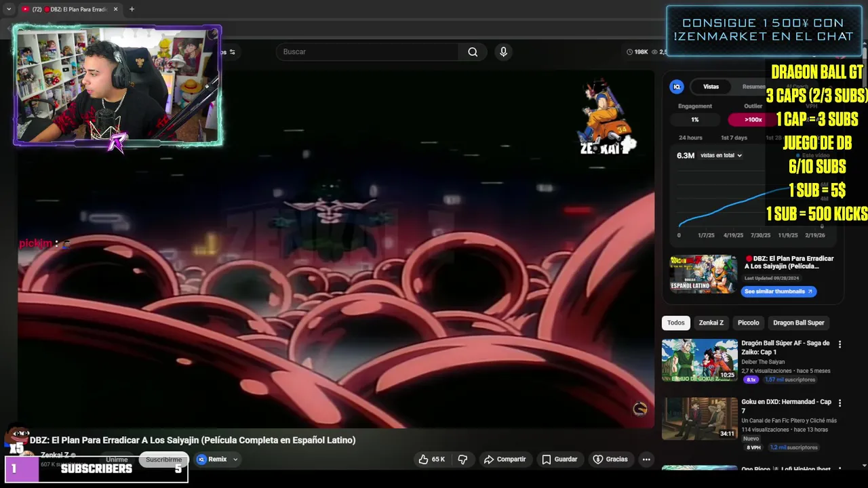Click Deiber The Saiyan channel name
The height and width of the screenshot is (488, 868).
point(763,362)
